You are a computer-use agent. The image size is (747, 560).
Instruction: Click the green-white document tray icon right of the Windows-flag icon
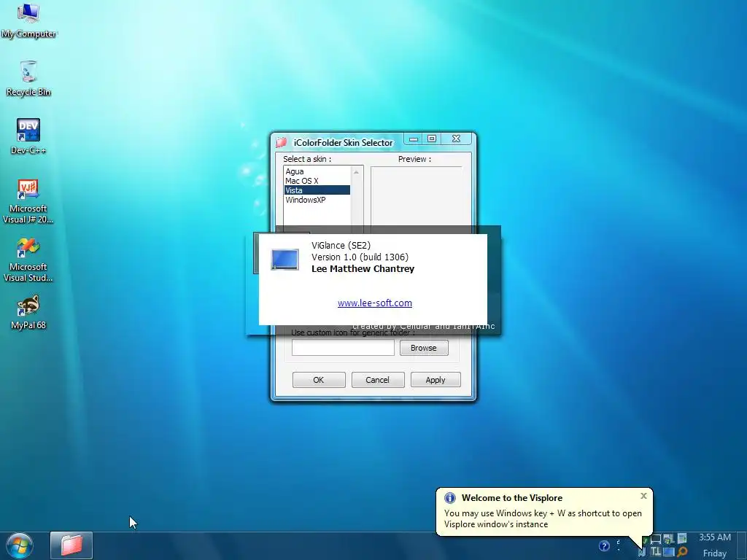pyautogui.click(x=682, y=539)
